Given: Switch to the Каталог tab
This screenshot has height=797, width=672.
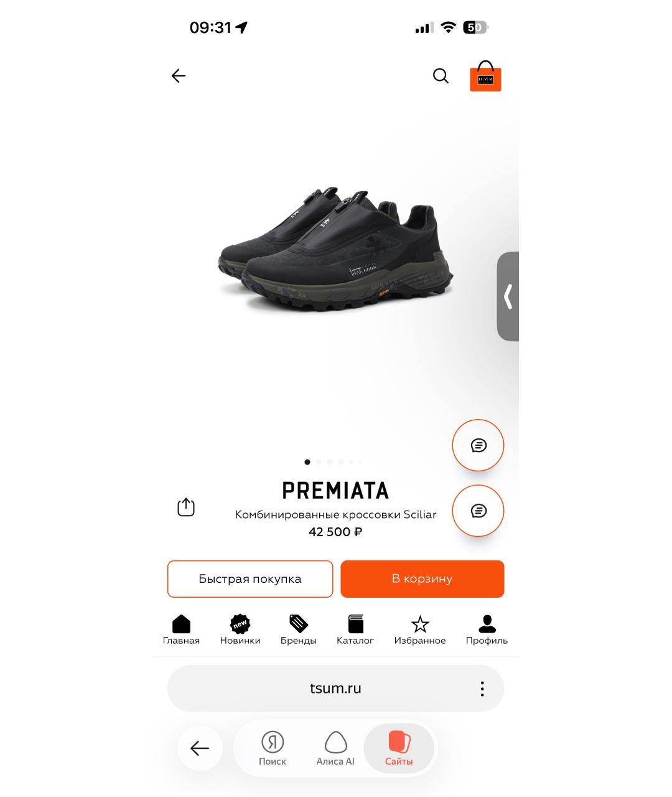Looking at the screenshot, I should pos(355,630).
